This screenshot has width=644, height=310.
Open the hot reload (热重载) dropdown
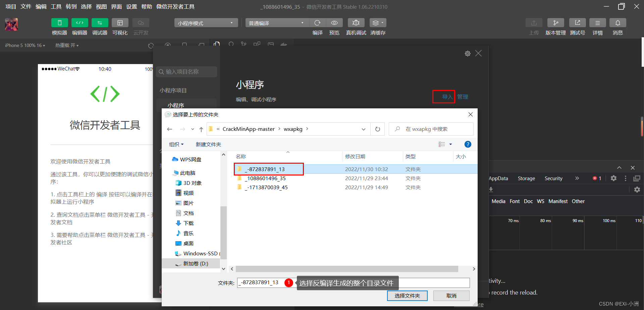[x=67, y=45]
